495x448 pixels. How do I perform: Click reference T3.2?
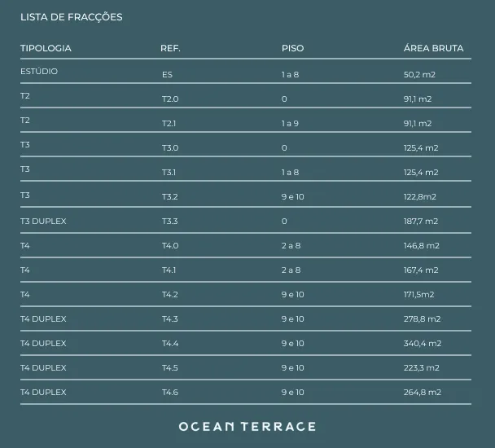[170, 197]
